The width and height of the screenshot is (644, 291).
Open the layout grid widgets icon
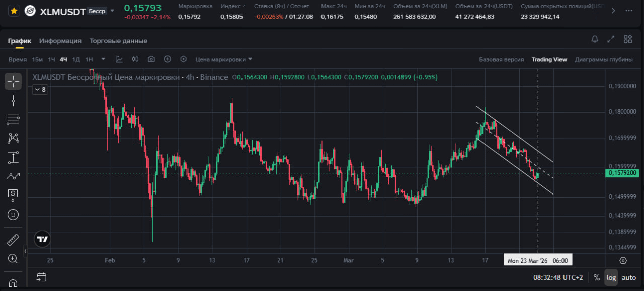(x=627, y=39)
